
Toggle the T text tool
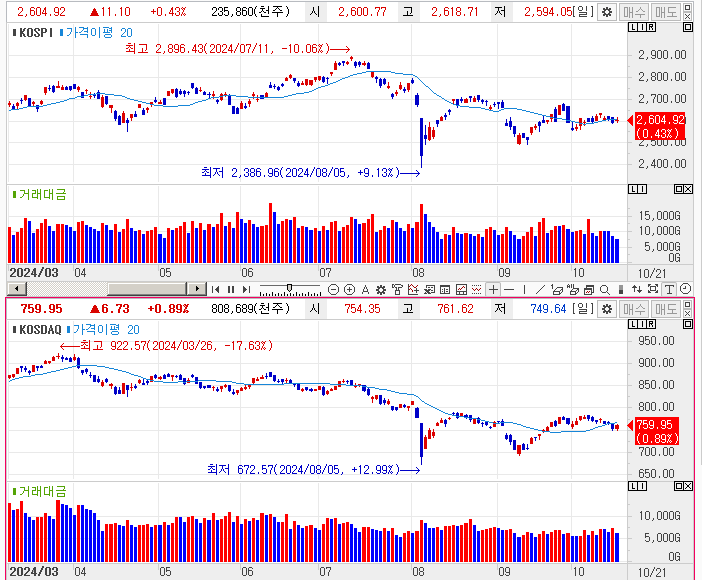pyautogui.click(x=669, y=289)
